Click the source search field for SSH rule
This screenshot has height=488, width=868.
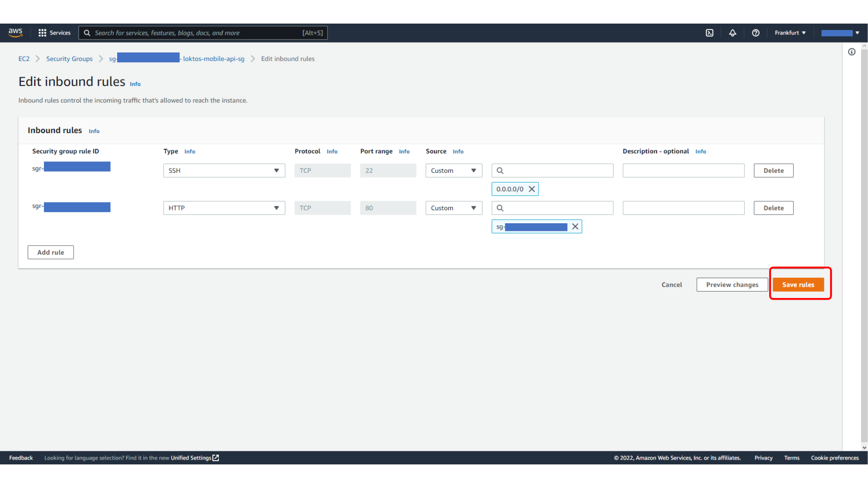(552, 170)
